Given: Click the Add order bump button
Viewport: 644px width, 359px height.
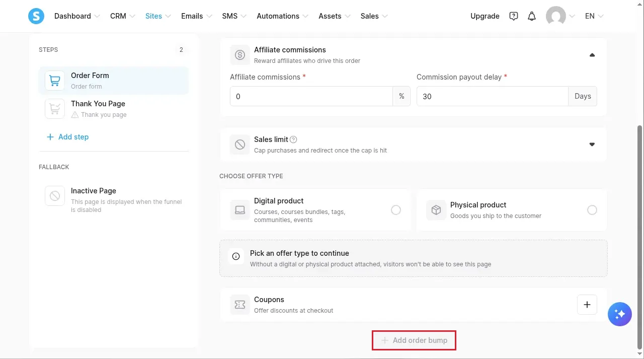Looking at the screenshot, I should coord(414,340).
